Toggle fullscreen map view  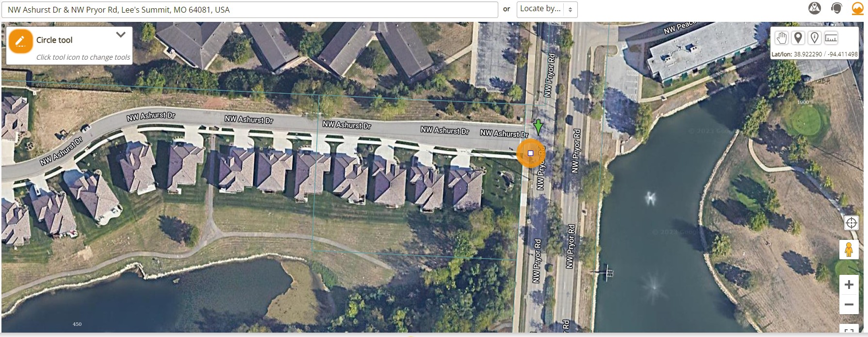pyautogui.click(x=849, y=331)
